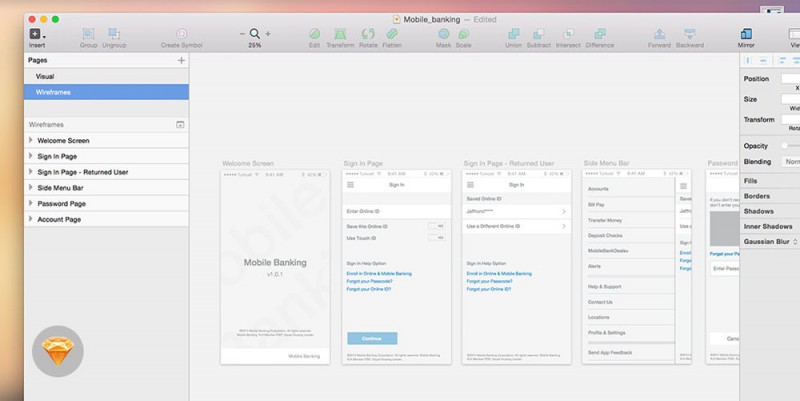
Task: Toggle the Use Touch ID switch
Action: tap(436, 238)
